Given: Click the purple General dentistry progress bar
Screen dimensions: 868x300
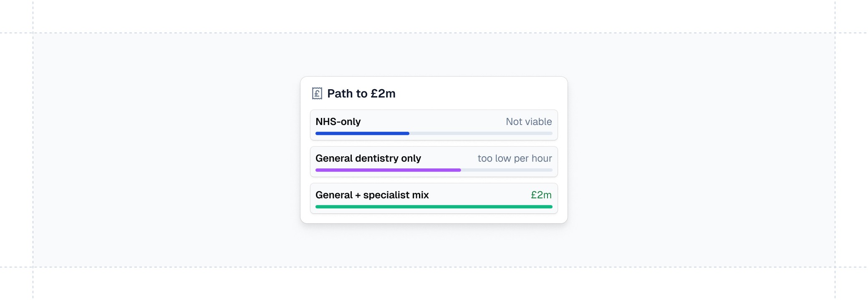Looking at the screenshot, I should [x=388, y=170].
